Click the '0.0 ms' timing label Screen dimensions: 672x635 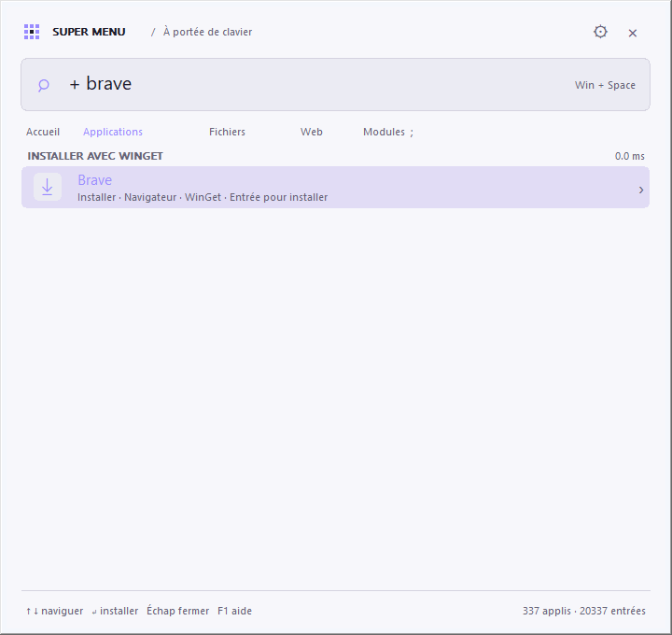coord(630,156)
